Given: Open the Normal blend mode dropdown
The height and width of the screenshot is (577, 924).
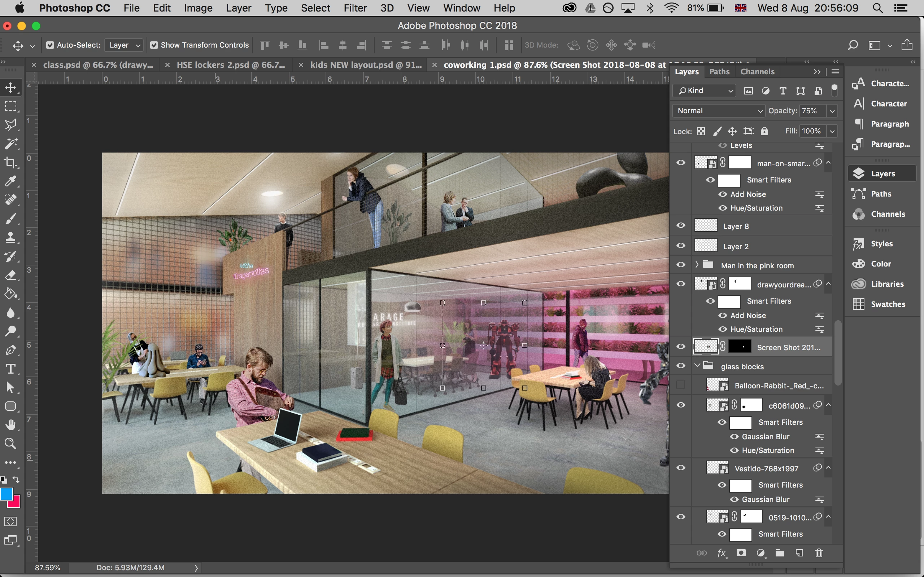Looking at the screenshot, I should point(719,111).
